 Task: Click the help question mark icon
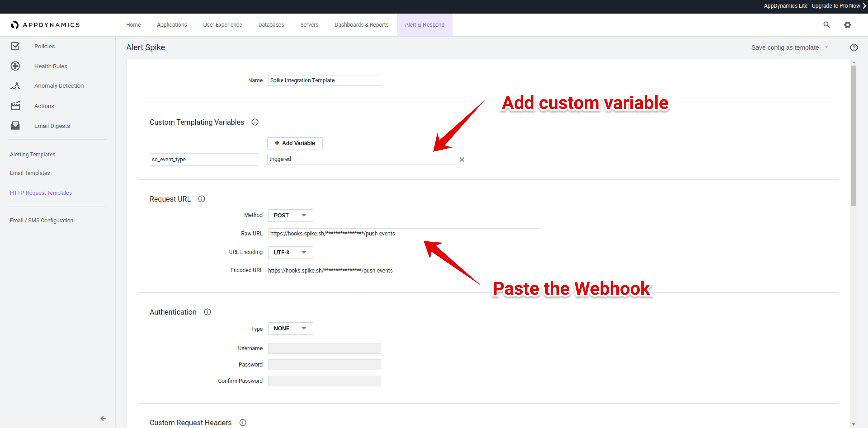click(854, 47)
